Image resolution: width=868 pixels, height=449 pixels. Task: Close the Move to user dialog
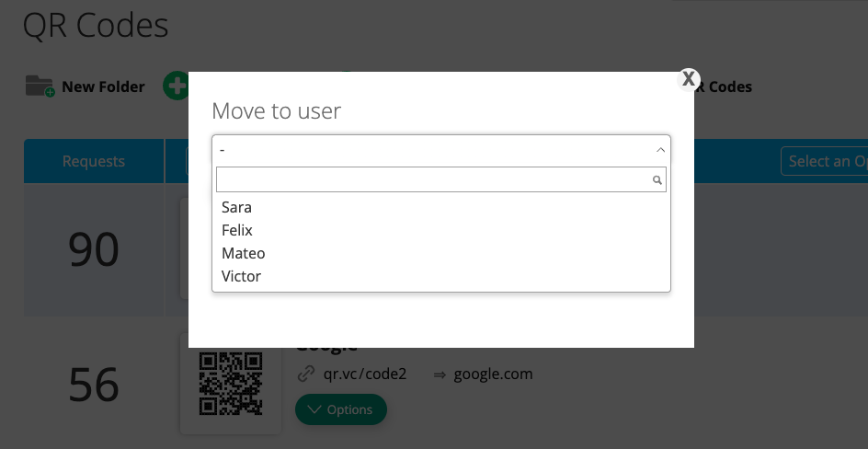coord(688,79)
